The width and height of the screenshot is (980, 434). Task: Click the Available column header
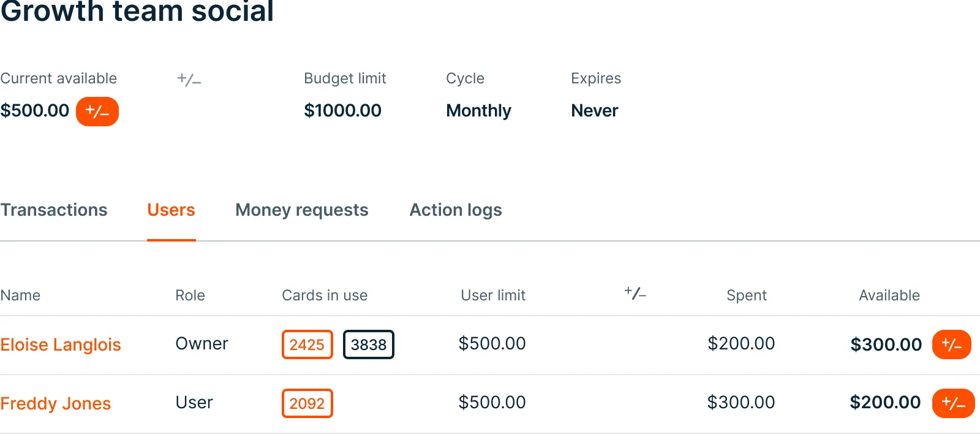click(889, 295)
